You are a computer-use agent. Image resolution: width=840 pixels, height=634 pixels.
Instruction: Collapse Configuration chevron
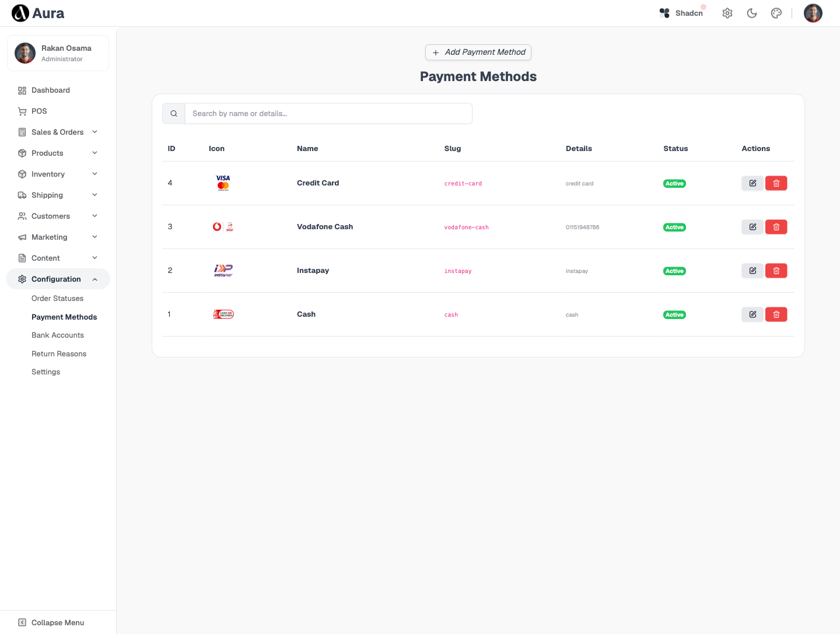(x=94, y=279)
